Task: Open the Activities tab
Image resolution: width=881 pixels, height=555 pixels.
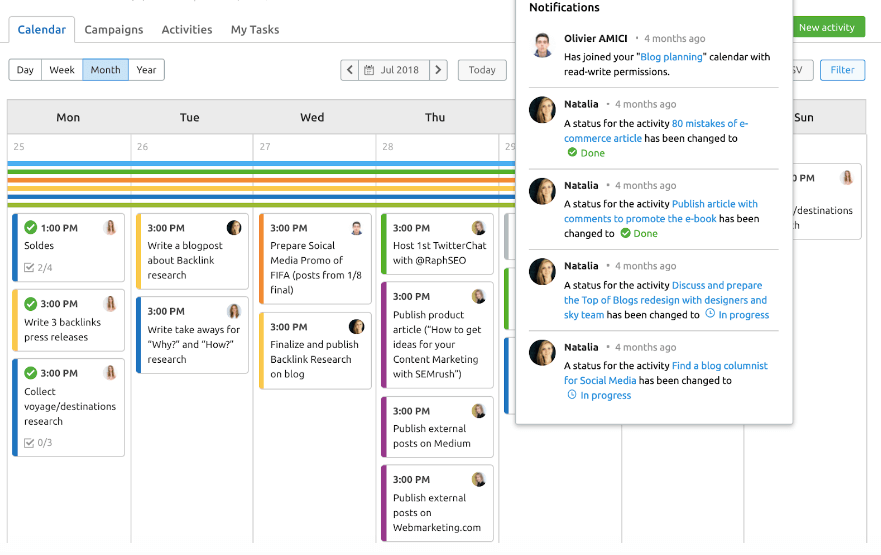Action: (187, 29)
